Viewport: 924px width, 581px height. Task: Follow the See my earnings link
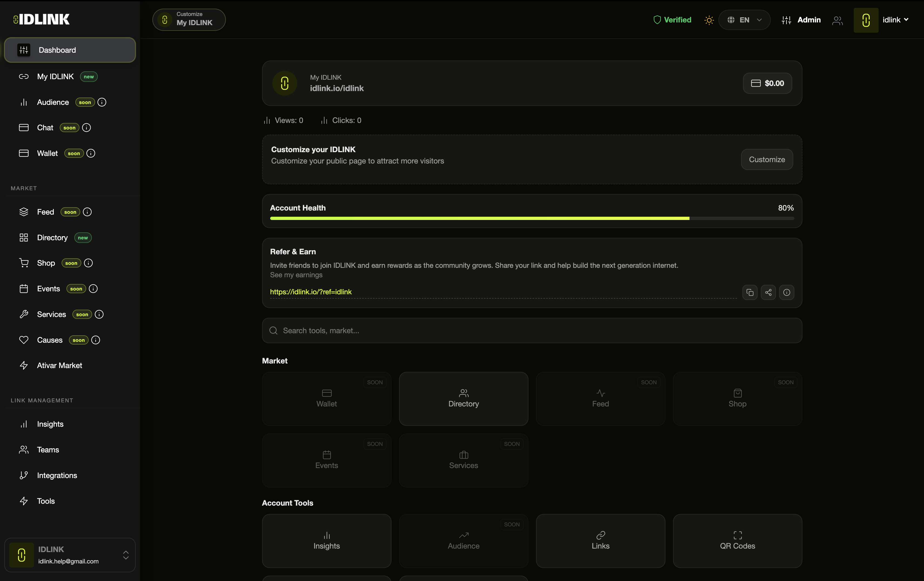[296, 275]
